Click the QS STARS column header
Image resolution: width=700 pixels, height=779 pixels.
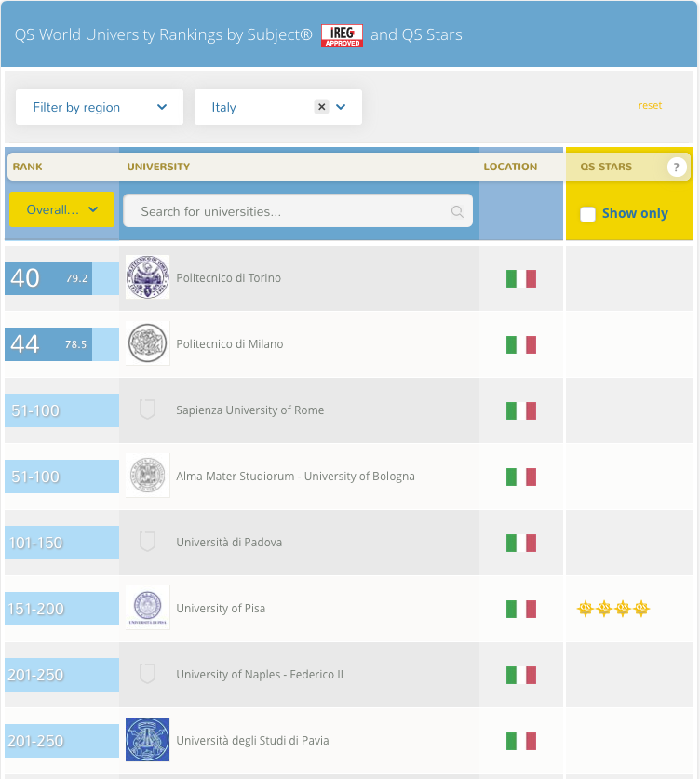(606, 167)
